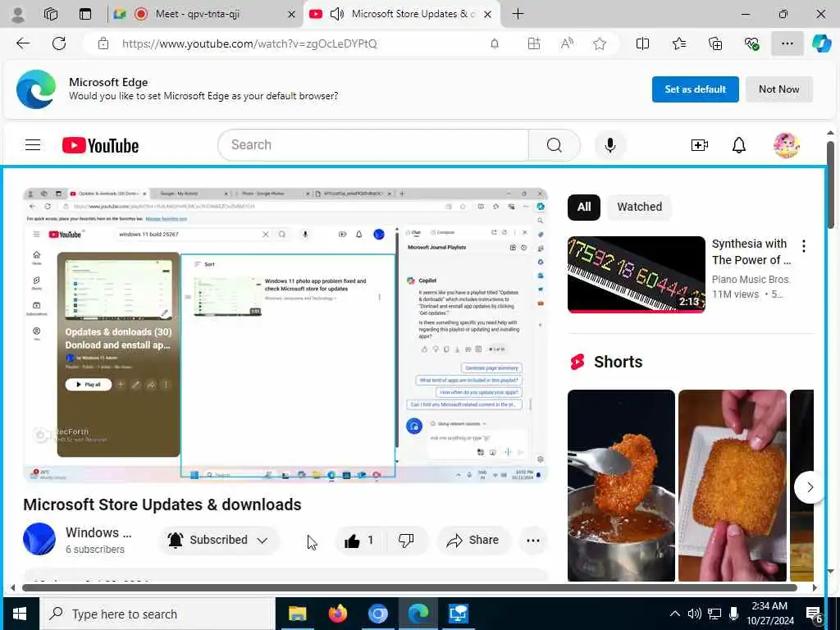Go to YouTube home via logo
The width and height of the screenshot is (840, 630).
click(100, 145)
